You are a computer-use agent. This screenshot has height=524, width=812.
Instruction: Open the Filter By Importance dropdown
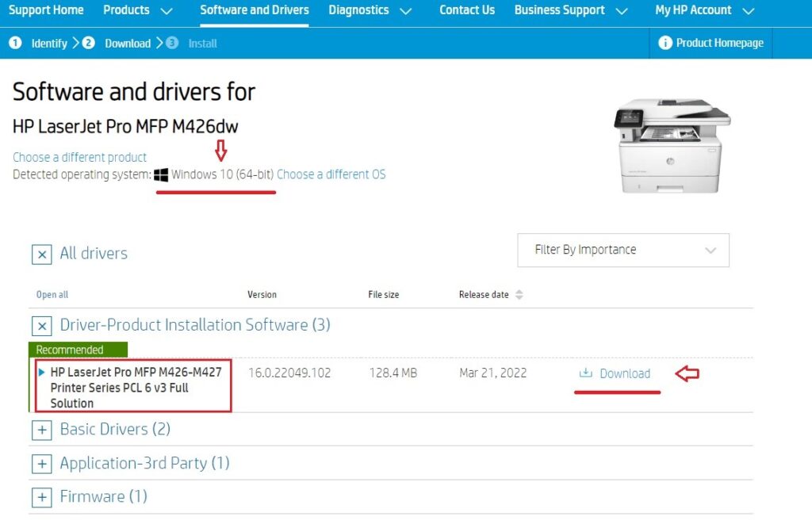coord(623,250)
